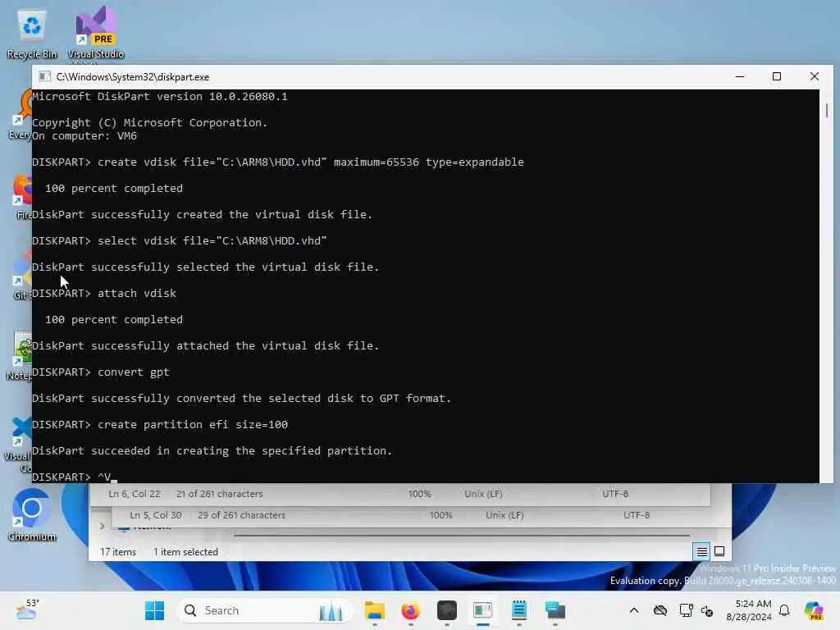The width and height of the screenshot is (840, 630).
Task: Click the "create partition efi size=100" command line
Action: tap(160, 424)
